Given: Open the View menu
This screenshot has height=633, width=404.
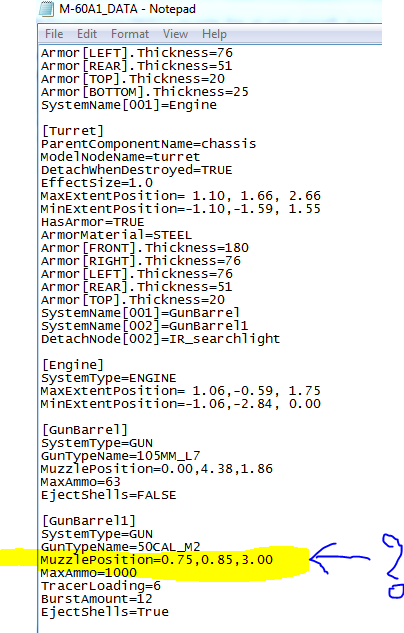Looking at the screenshot, I should [175, 34].
